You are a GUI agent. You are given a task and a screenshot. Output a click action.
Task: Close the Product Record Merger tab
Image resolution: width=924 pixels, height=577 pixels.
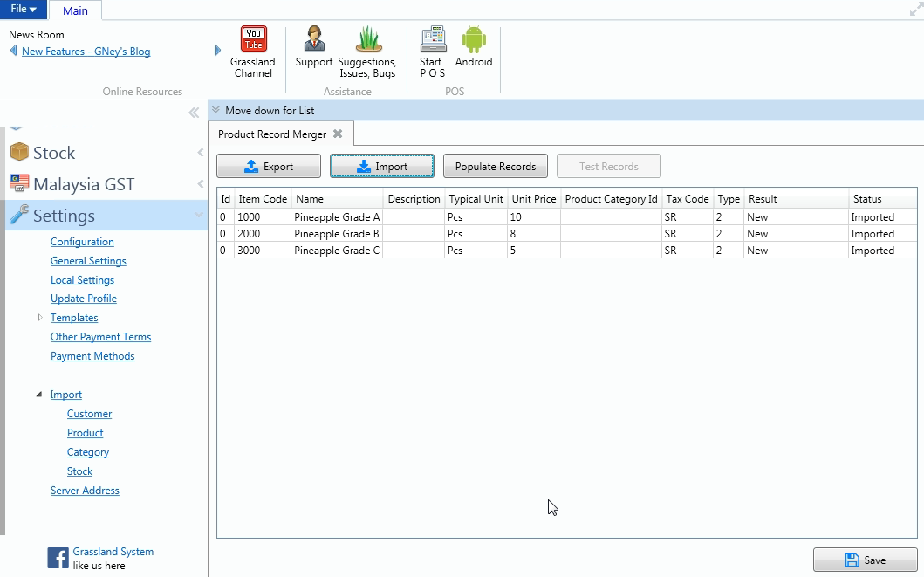338,134
